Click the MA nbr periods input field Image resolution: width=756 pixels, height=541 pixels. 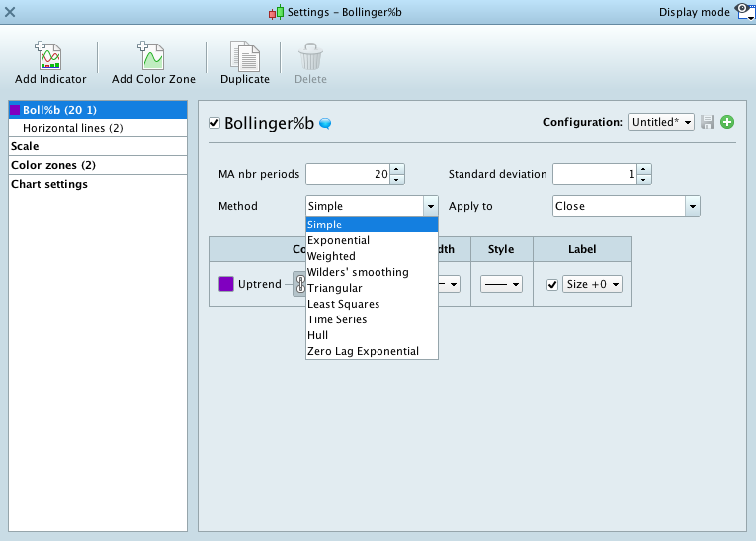coord(348,174)
